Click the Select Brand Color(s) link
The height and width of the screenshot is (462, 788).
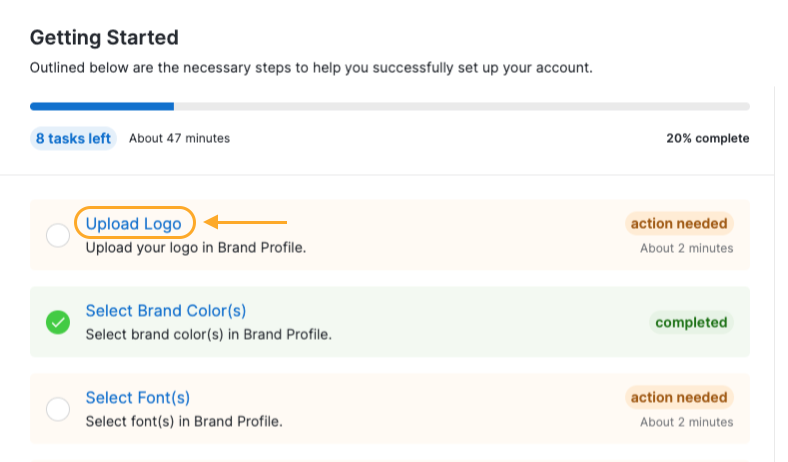(x=166, y=311)
